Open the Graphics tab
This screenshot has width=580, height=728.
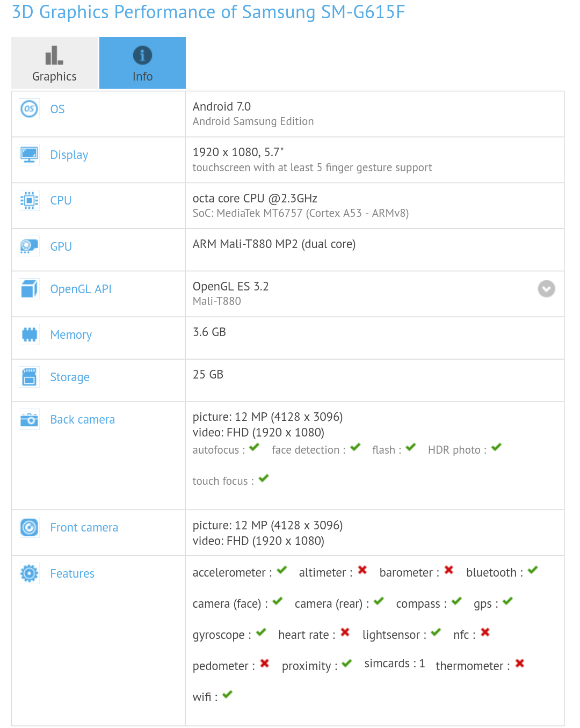point(54,63)
